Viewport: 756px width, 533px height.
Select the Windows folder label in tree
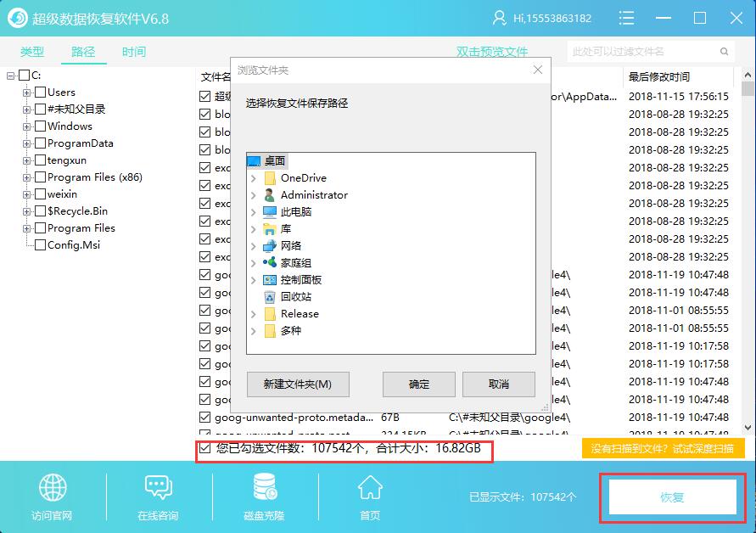pos(70,126)
